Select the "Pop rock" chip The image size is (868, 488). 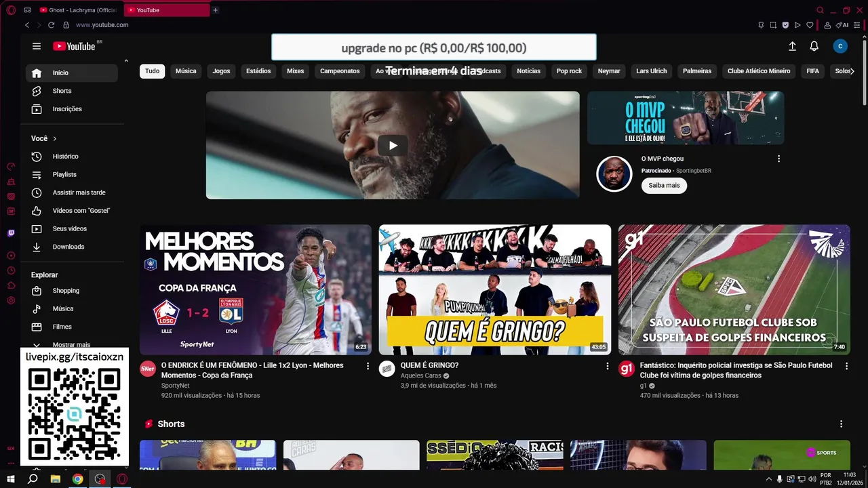(x=569, y=71)
